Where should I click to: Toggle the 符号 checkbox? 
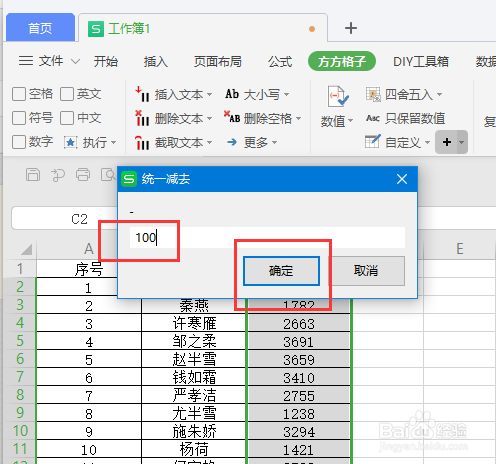(19, 118)
